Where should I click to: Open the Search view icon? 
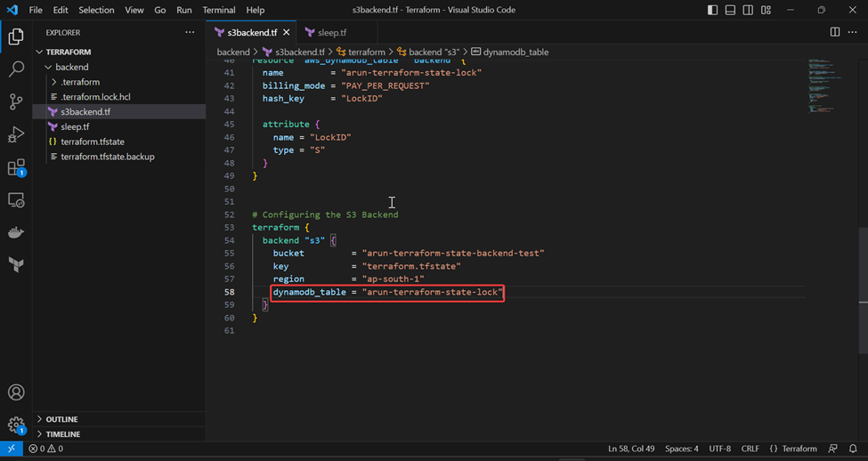[x=16, y=69]
